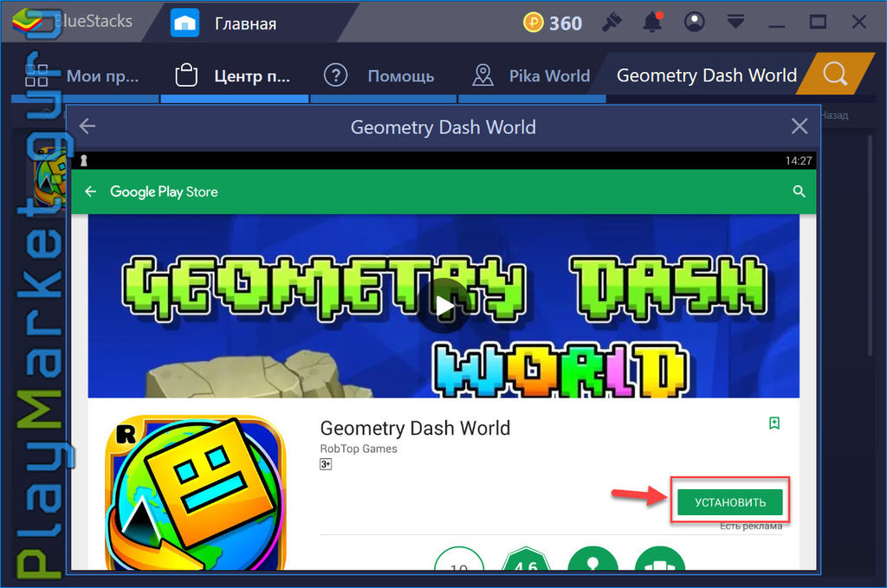Install the game with УСТАНОВИТЬ button
This screenshot has height=588, width=887.
pyautogui.click(x=729, y=502)
